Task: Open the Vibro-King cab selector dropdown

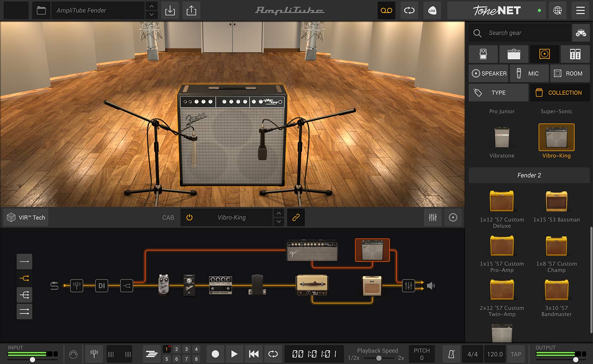Action: (x=232, y=217)
